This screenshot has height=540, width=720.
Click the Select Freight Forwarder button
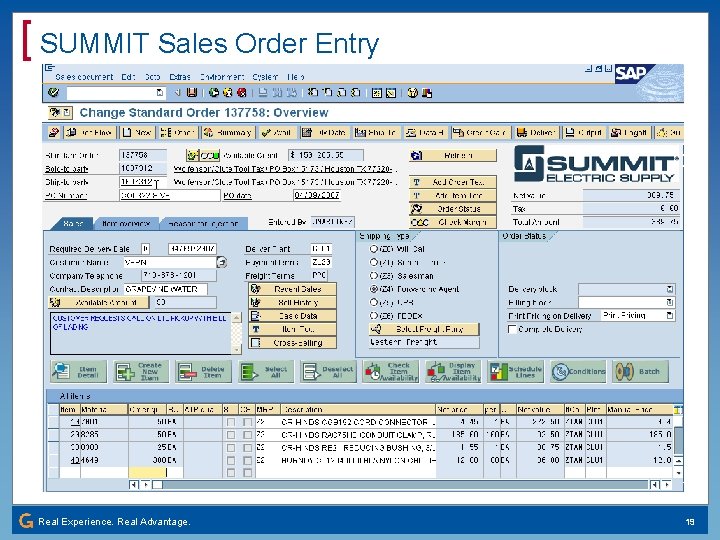point(424,329)
